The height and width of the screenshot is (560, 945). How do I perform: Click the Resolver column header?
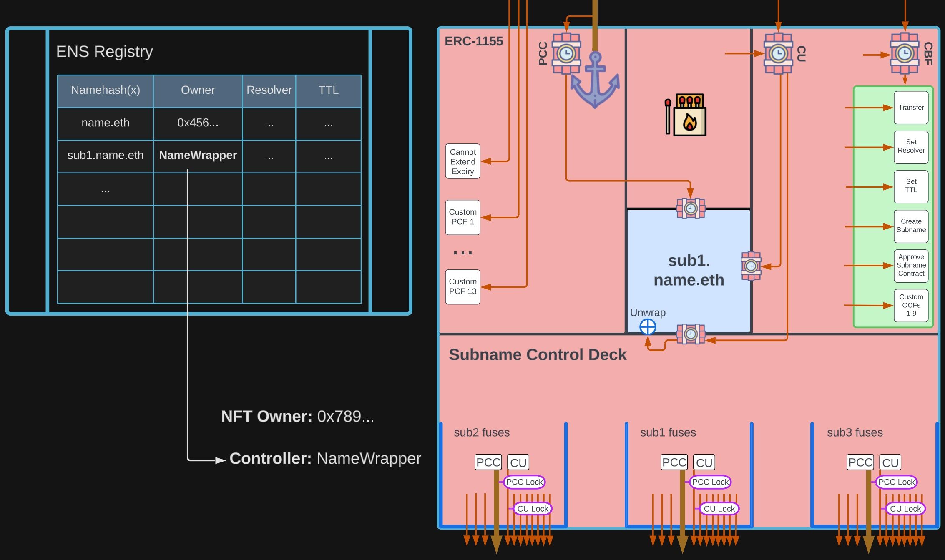(269, 90)
